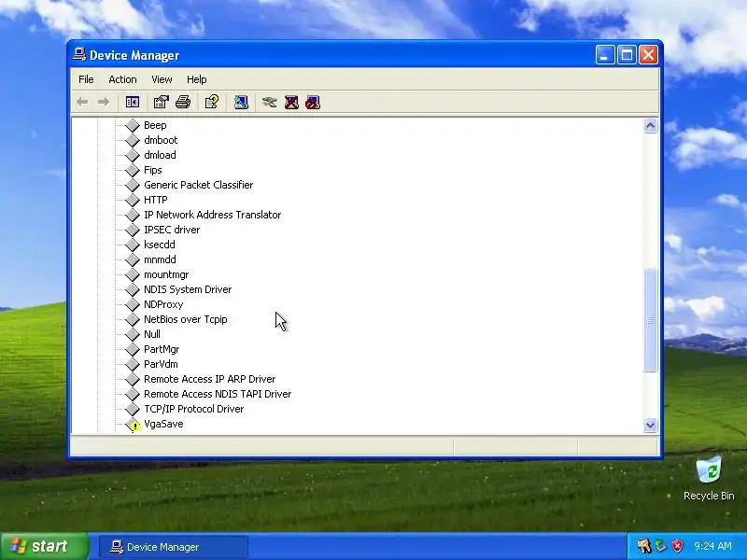Image resolution: width=747 pixels, height=560 pixels.
Task: Open the Action menu
Action: (122, 79)
